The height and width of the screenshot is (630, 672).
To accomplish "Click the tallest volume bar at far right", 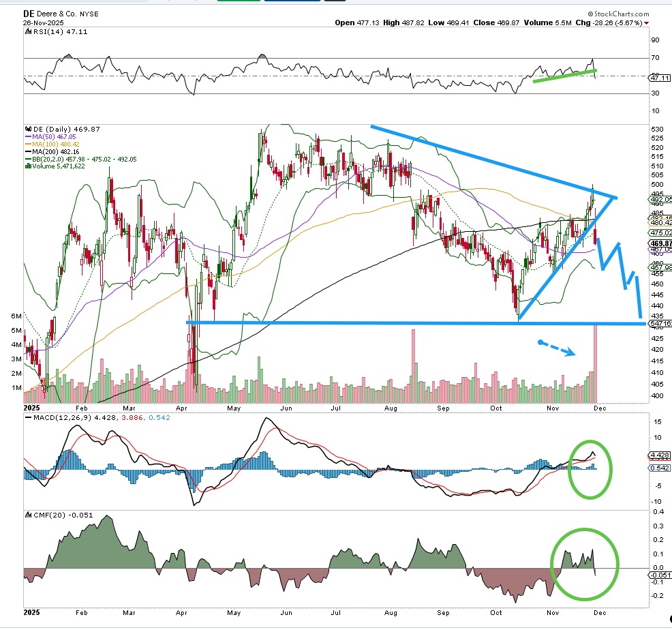I will pos(596,363).
